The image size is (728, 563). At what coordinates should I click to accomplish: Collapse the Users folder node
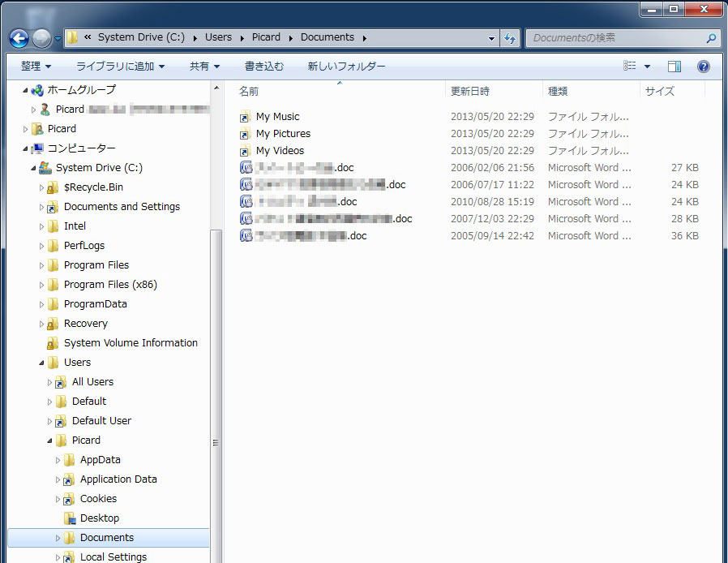click(x=42, y=363)
